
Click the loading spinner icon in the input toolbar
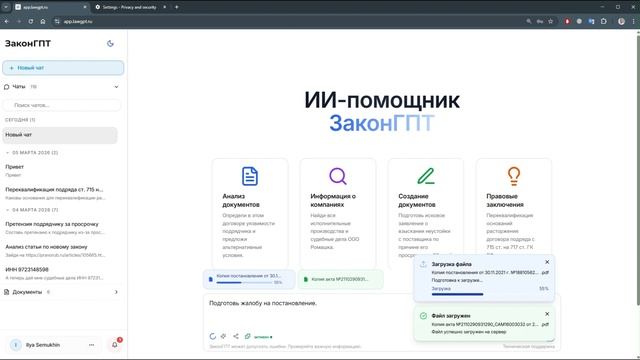213,336
